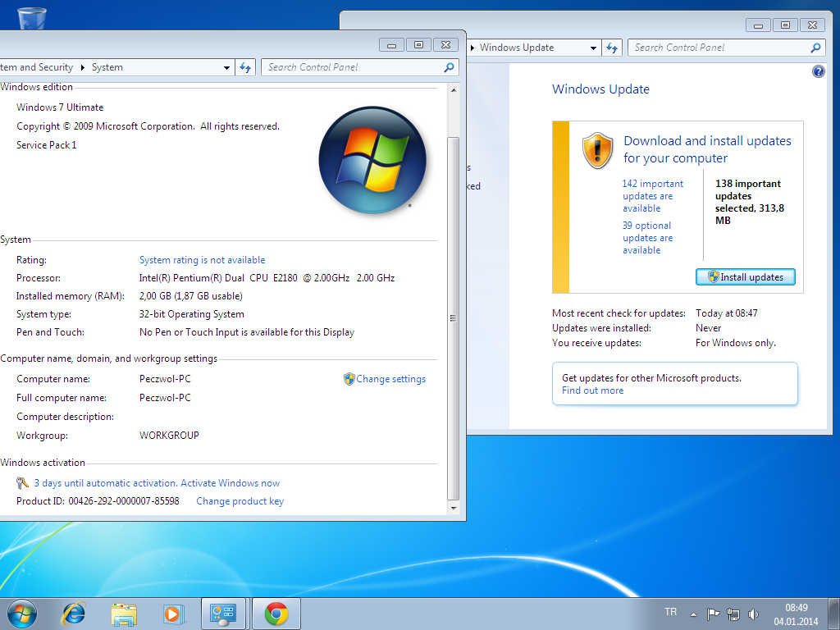Click Change settings link
The image size is (840, 630).
click(x=390, y=379)
